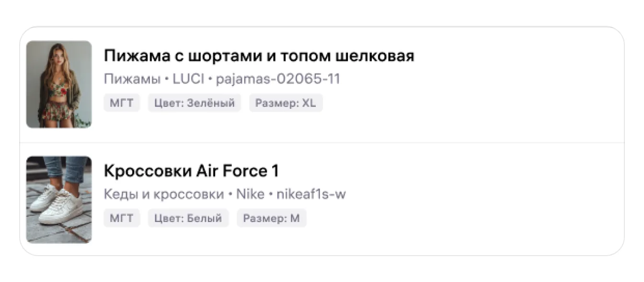Click the МГТ tag on the sneakers item
644x282 pixels.
(x=122, y=218)
